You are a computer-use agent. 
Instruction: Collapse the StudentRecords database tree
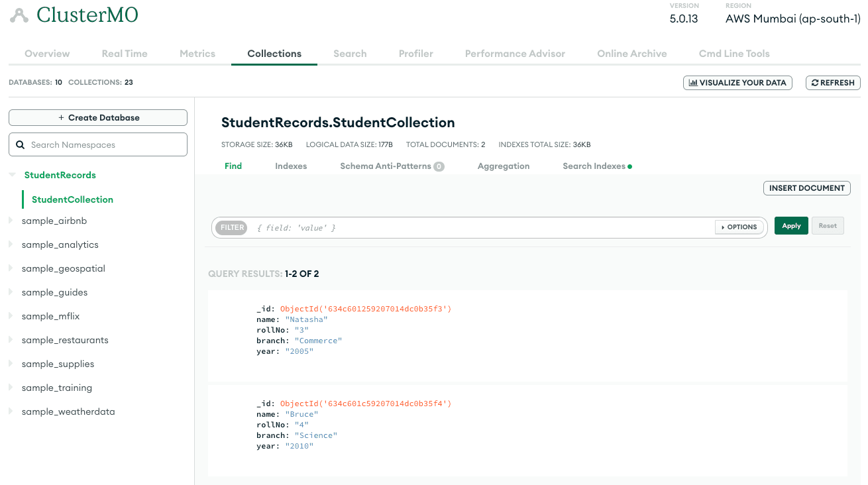12,175
